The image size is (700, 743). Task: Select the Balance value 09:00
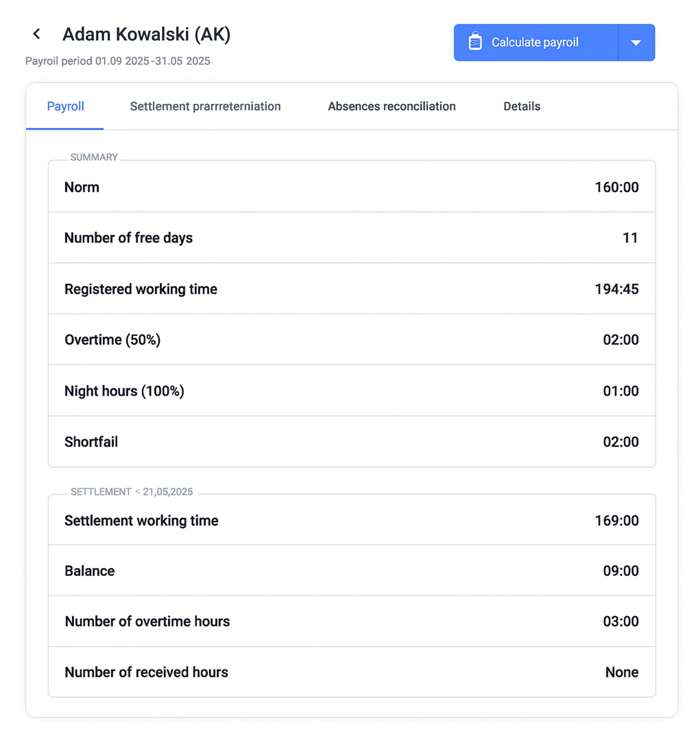[621, 571]
